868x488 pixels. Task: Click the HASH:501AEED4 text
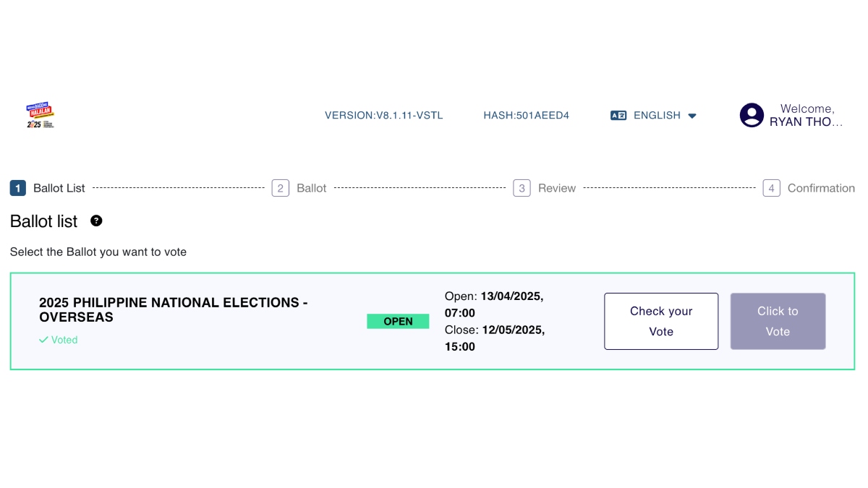[x=527, y=116]
